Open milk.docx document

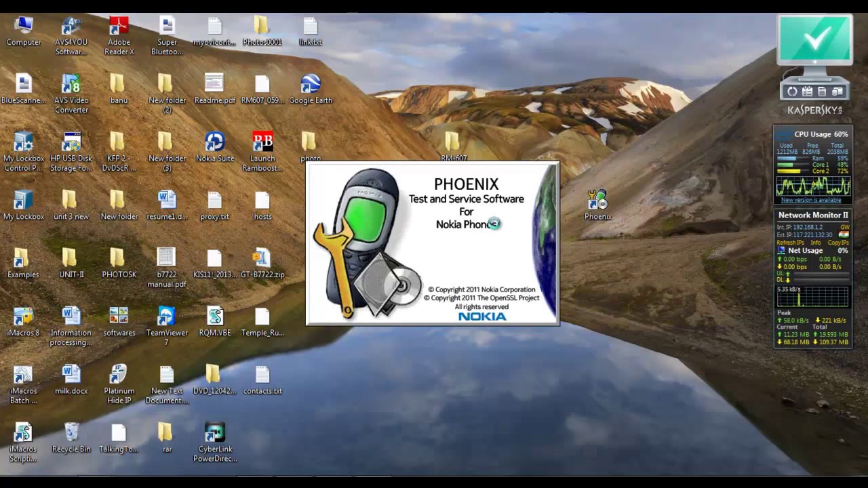[71, 380]
